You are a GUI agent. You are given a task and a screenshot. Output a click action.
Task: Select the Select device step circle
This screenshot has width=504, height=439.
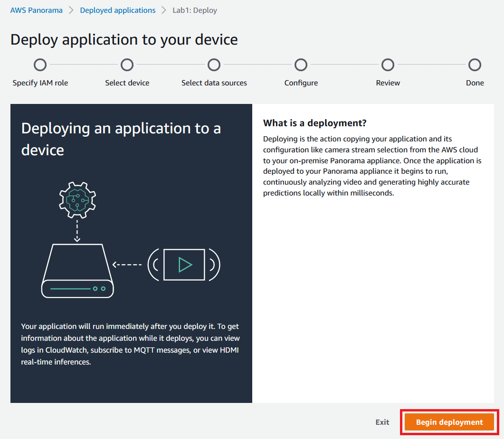(127, 65)
